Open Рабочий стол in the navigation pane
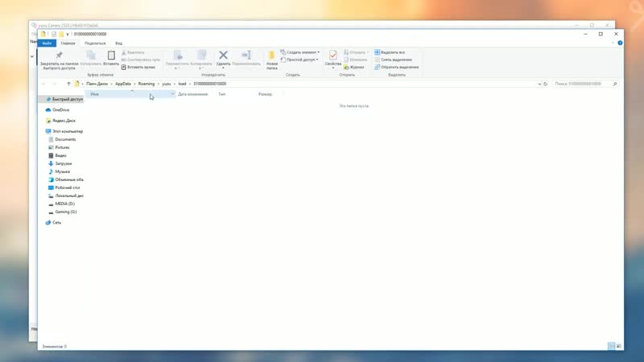 (x=64, y=187)
